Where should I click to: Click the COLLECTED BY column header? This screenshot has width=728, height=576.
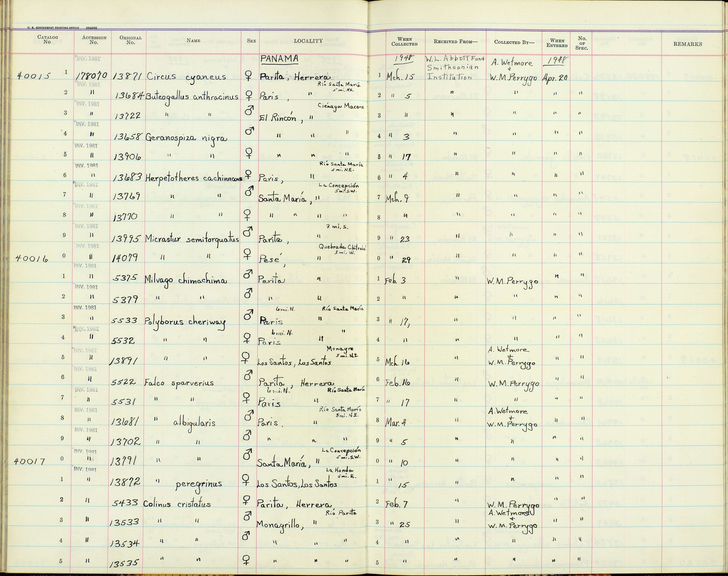click(x=514, y=42)
